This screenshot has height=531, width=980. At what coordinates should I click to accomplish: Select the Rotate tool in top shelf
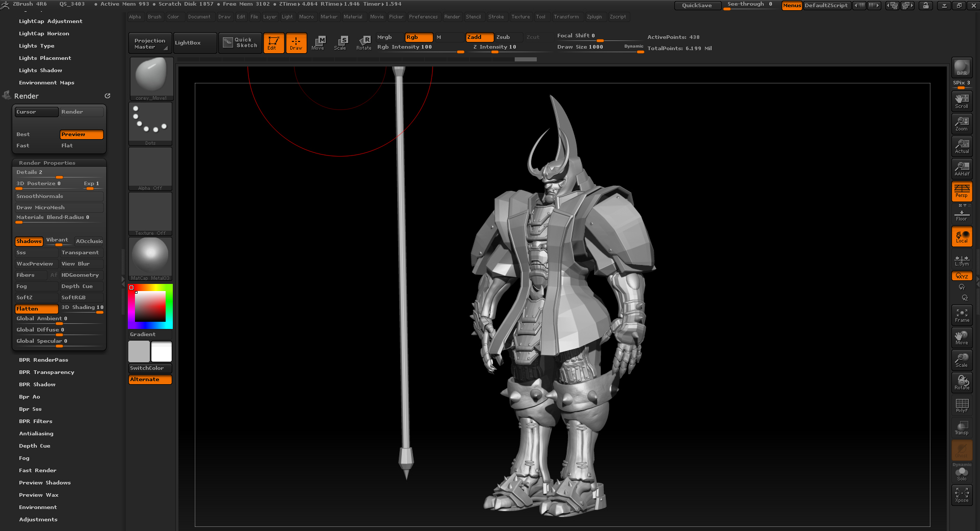coord(364,43)
